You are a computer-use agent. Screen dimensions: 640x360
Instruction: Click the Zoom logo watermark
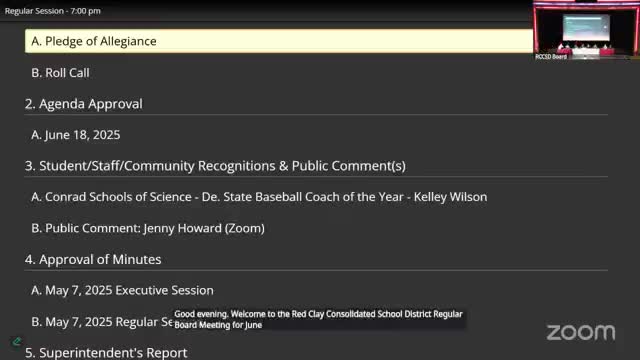click(x=581, y=332)
